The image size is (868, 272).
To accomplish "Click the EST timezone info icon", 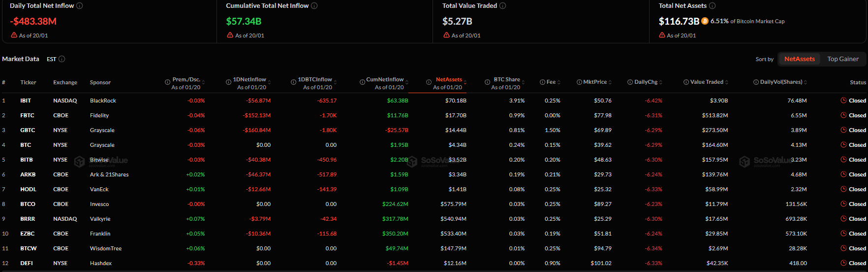I will click(62, 59).
